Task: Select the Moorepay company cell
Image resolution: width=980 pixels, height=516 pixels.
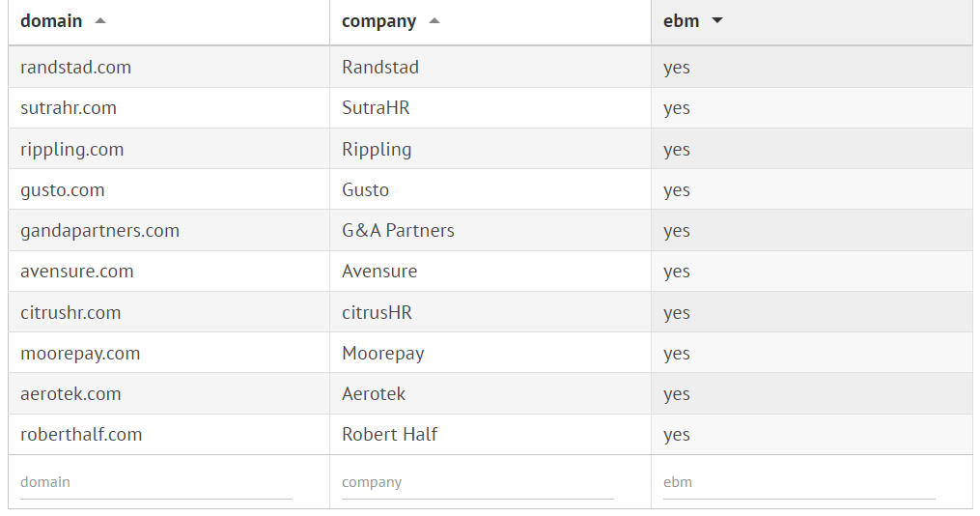Action: (382, 354)
